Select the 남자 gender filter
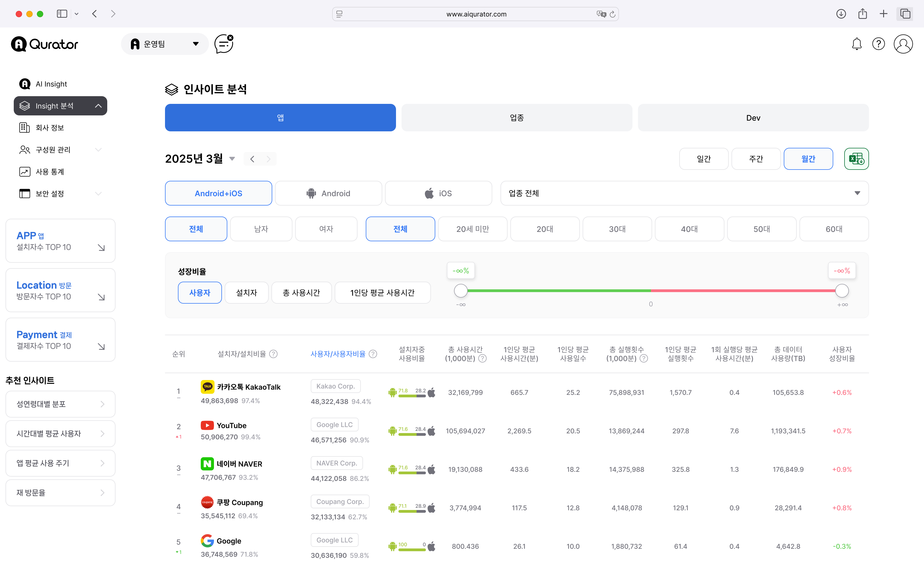Screen dimensions: 924x571 pyautogui.click(x=261, y=229)
